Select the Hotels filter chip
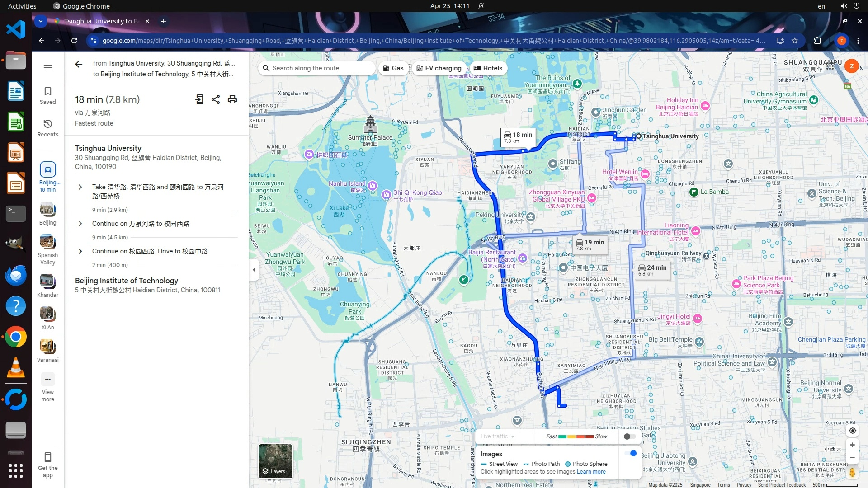 (x=488, y=68)
